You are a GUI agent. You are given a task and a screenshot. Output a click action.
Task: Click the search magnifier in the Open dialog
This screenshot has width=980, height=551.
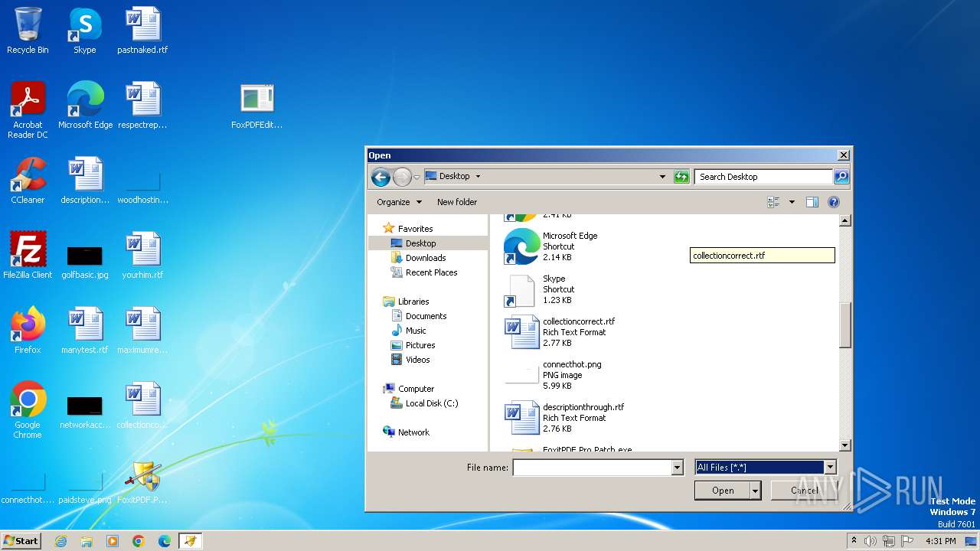click(841, 177)
